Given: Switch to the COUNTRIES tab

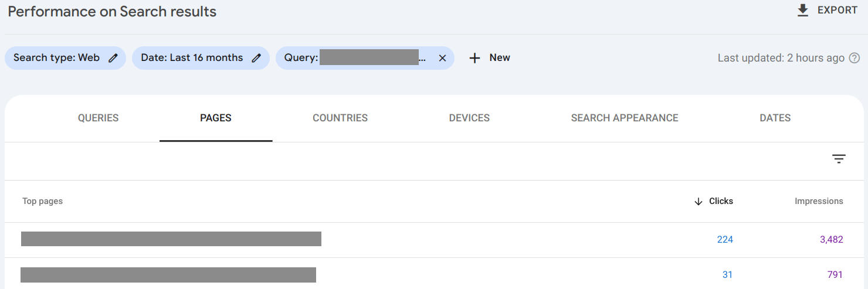Looking at the screenshot, I should pos(340,118).
